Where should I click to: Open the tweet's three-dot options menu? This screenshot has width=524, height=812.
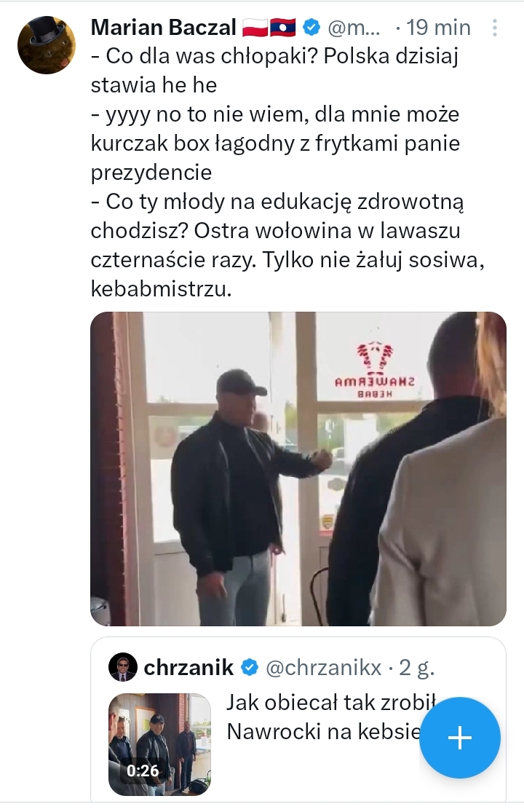pyautogui.click(x=495, y=28)
